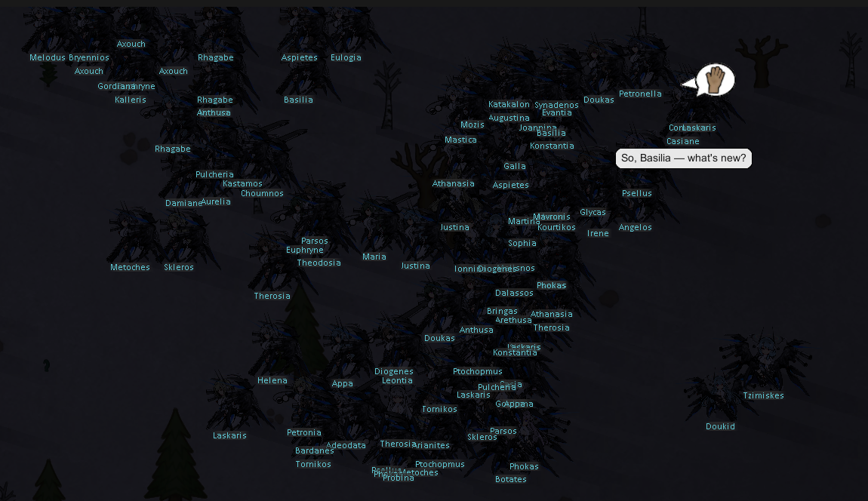The width and height of the screenshot is (868, 501).
Task: Select the character labeled Bryennios
Action: coord(89,57)
